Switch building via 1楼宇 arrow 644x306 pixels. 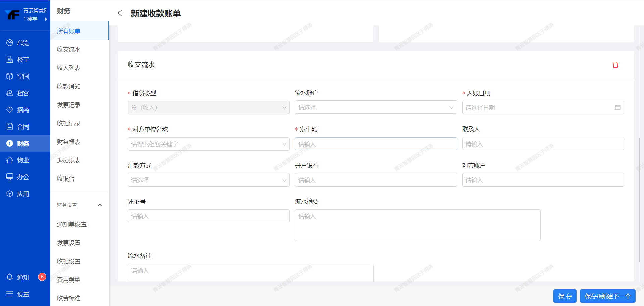pyautogui.click(x=46, y=19)
